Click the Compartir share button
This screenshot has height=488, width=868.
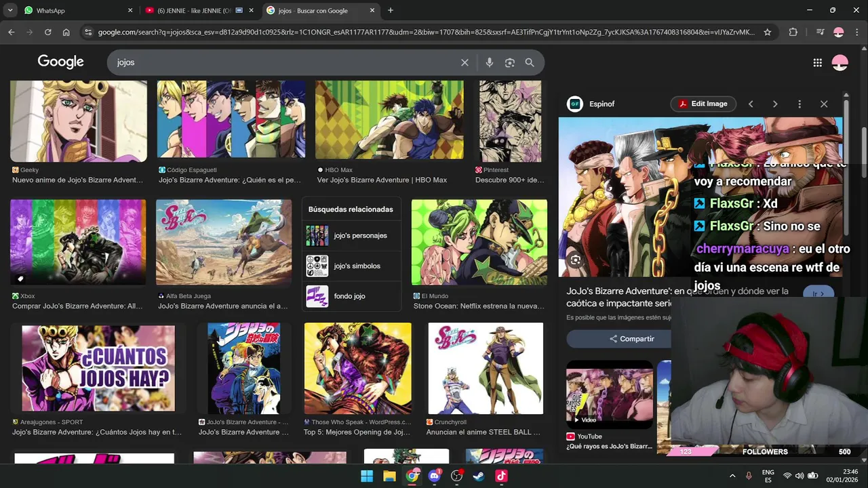(x=631, y=339)
